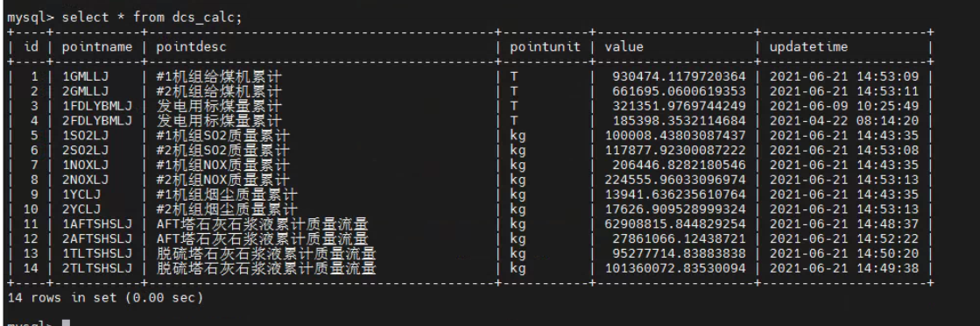Image resolution: width=980 pixels, height=326 pixels.
Task: Click value '101360072.83530094'
Action: pos(675,268)
